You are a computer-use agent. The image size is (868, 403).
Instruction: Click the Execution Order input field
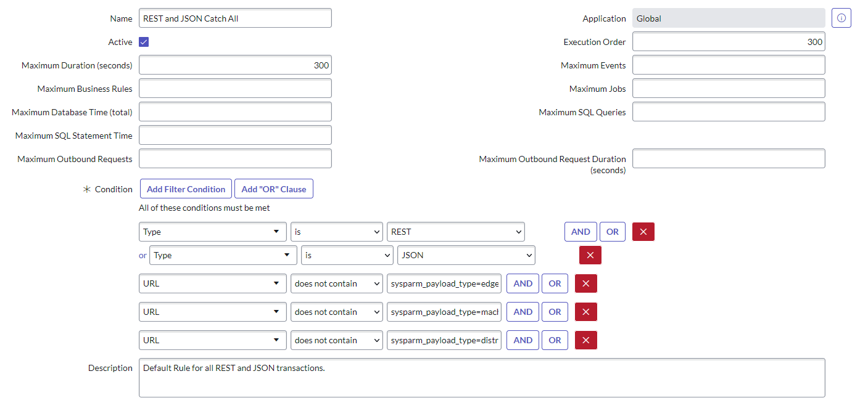coord(728,42)
